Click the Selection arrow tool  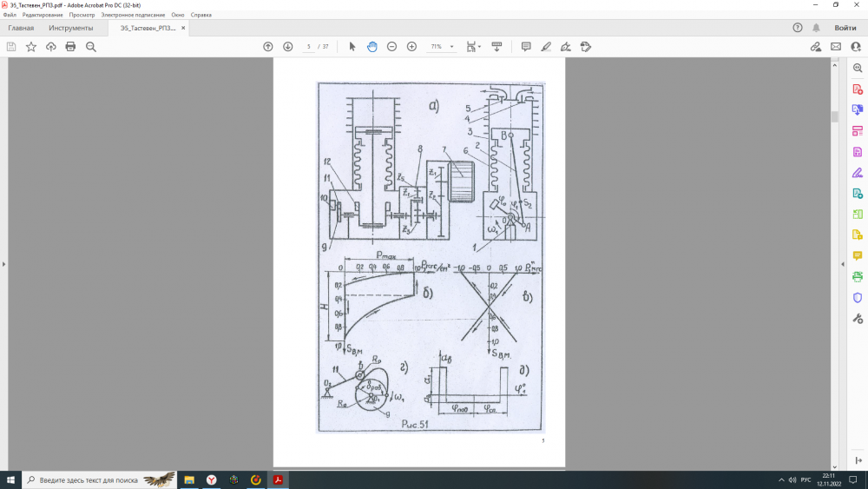click(x=352, y=46)
